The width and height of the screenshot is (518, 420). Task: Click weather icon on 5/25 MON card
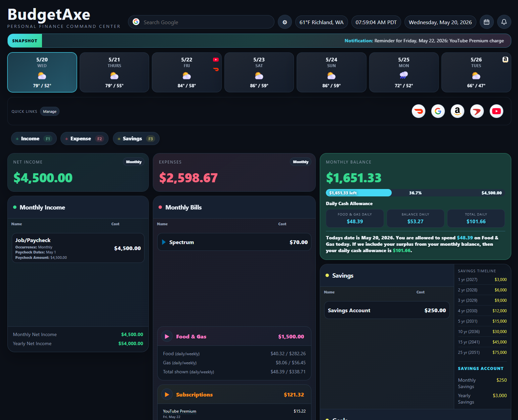pos(404,75)
